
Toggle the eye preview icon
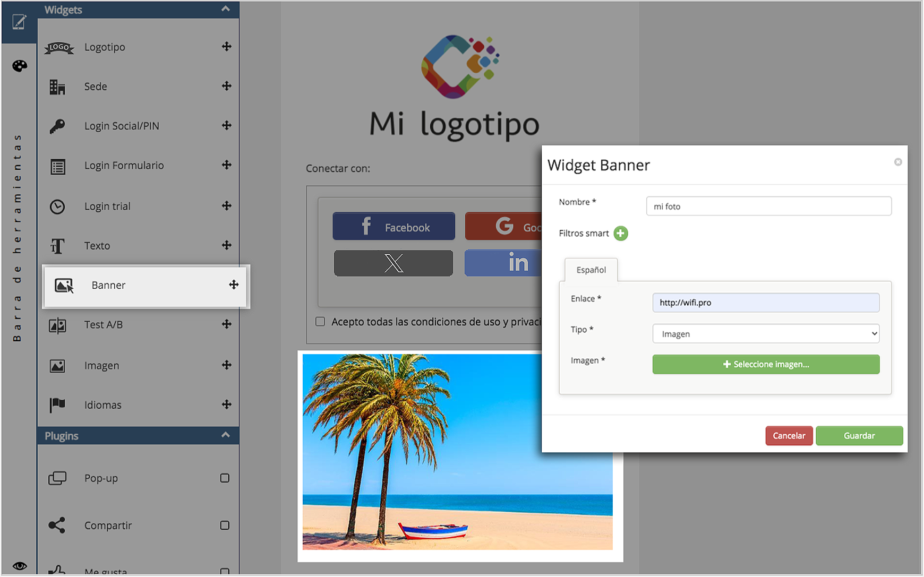(20, 566)
